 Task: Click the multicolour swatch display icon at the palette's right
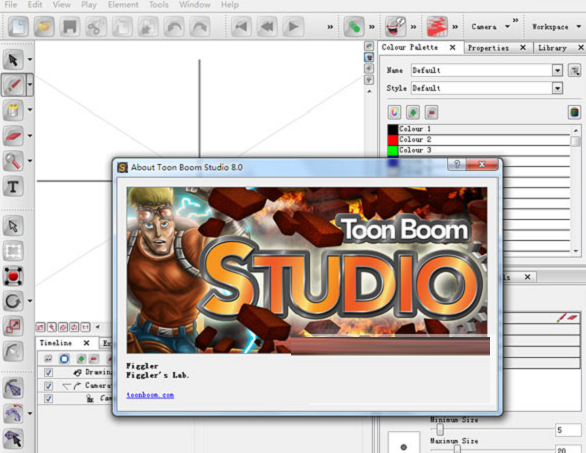click(574, 112)
